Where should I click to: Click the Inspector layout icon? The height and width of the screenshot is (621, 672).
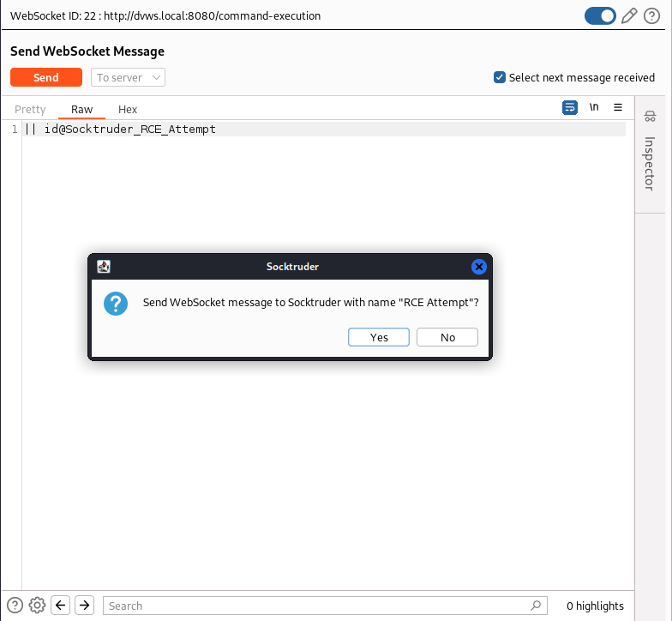coord(650,117)
